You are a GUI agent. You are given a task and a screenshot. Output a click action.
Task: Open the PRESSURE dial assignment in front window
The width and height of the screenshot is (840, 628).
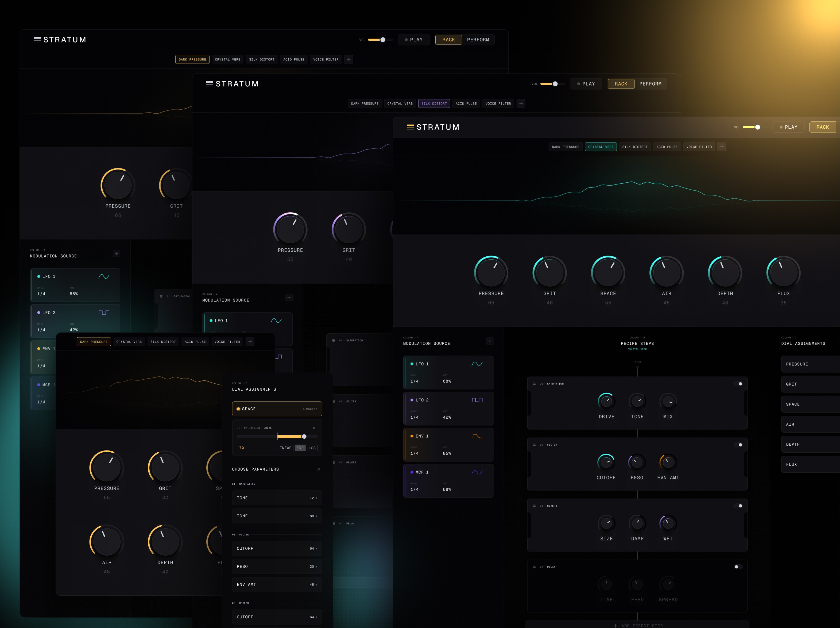pos(810,364)
